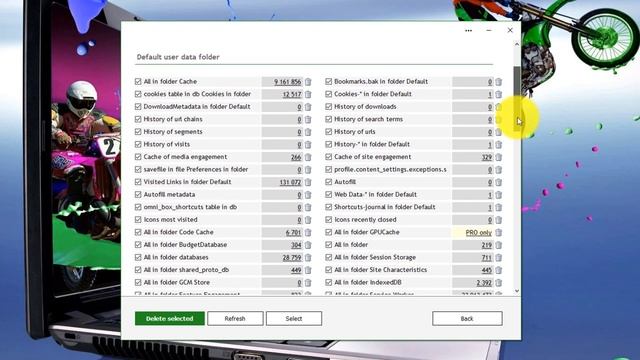
Task: Click the scrollbar up arrow
Action: pyautogui.click(x=517, y=44)
